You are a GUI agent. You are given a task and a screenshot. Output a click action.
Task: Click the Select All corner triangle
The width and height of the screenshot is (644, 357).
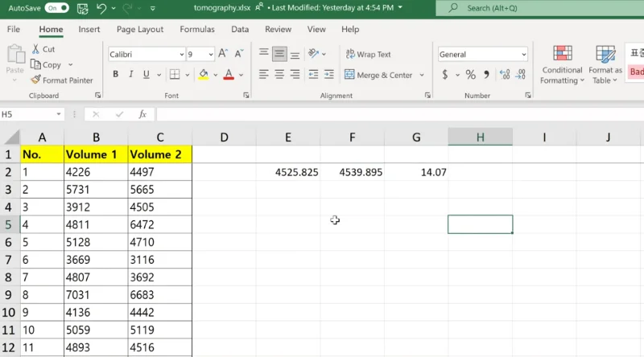pos(12,137)
